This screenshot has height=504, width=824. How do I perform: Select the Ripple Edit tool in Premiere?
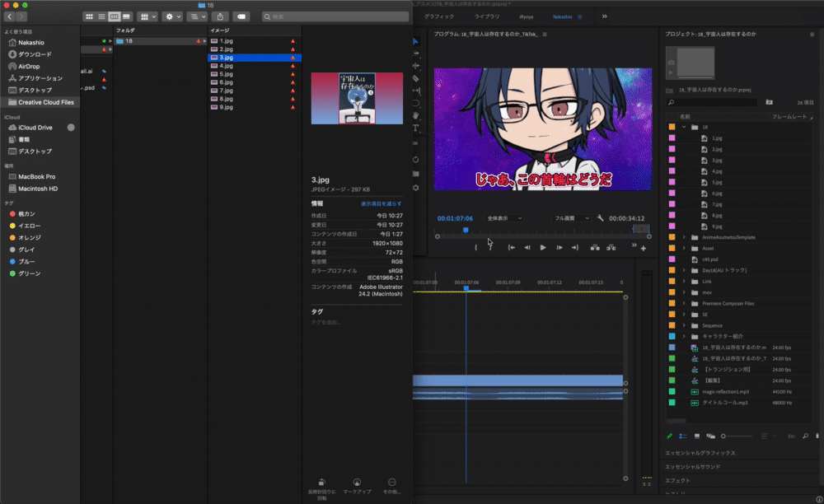[416, 66]
